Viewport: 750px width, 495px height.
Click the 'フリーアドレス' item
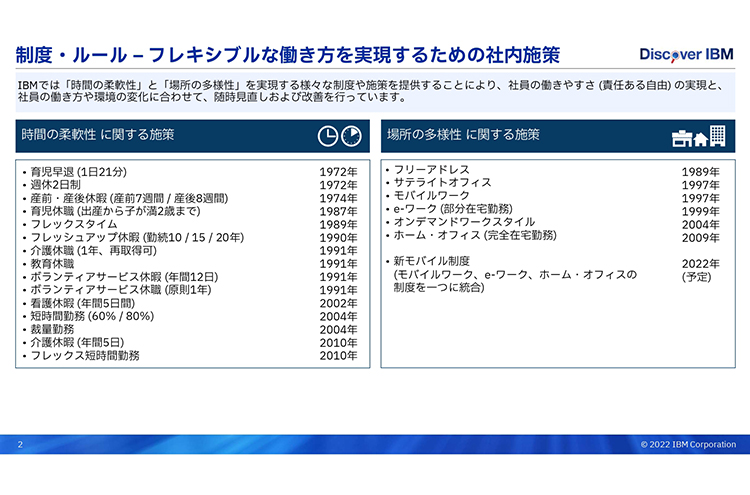431,169
